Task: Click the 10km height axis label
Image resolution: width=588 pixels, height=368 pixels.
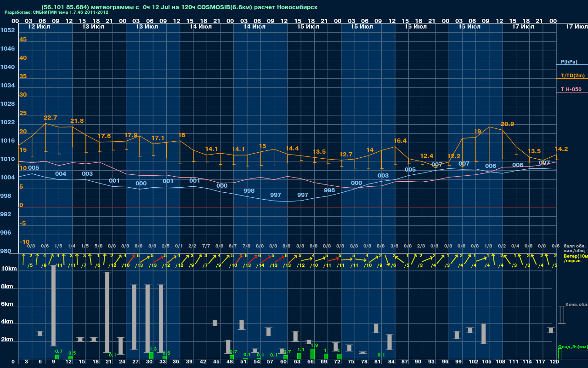Action: pos(9,269)
